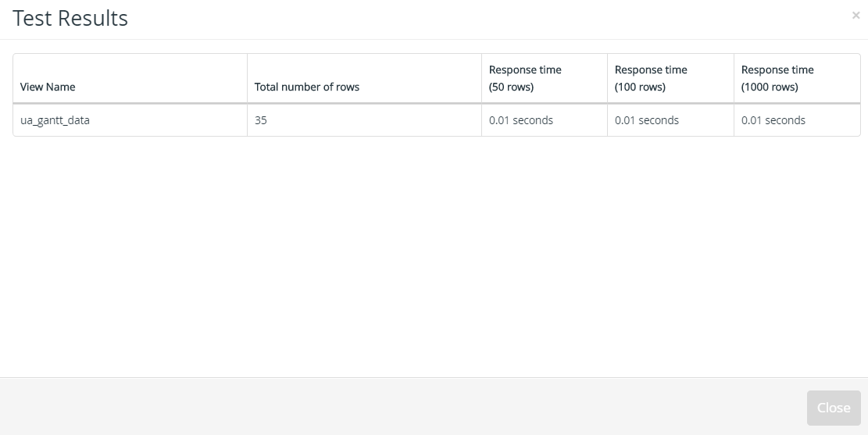Click 0.01 seconds under the 100 rows column

(647, 120)
